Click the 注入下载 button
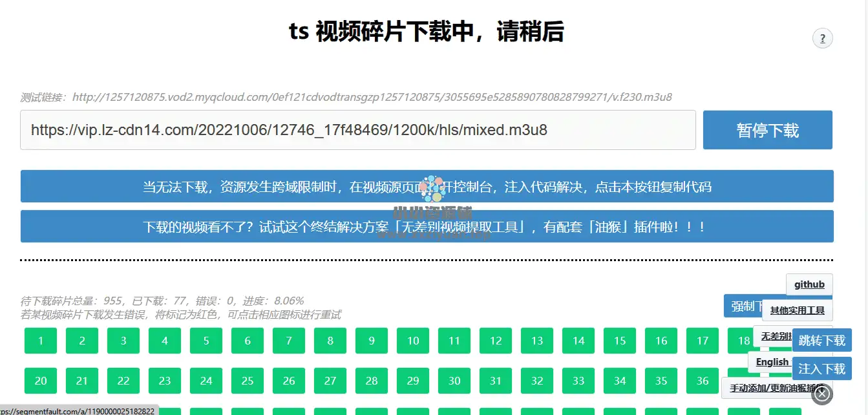Image resolution: width=868 pixels, height=415 pixels. click(x=821, y=369)
